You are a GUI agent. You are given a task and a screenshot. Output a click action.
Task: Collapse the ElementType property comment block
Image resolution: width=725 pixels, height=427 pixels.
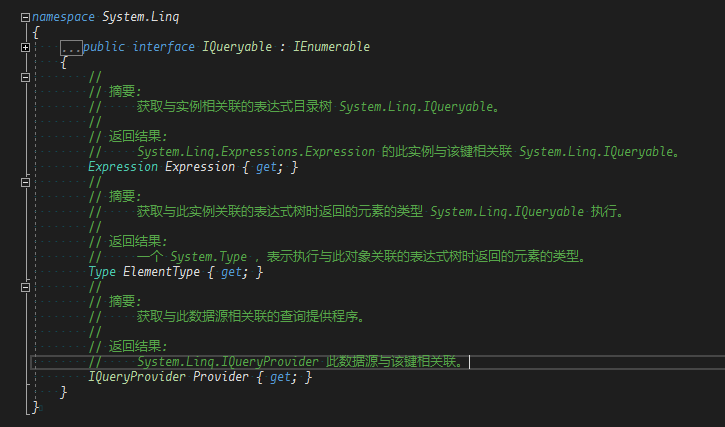click(x=25, y=182)
